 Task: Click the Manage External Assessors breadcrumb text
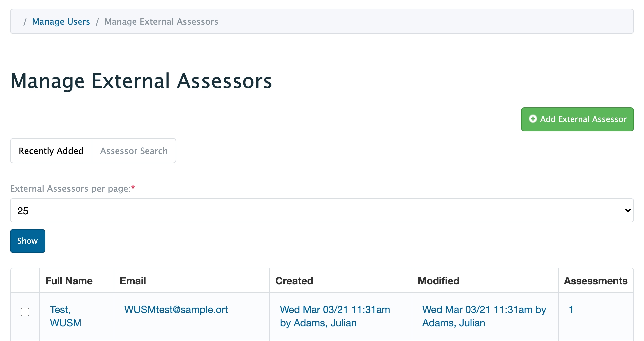(x=161, y=22)
